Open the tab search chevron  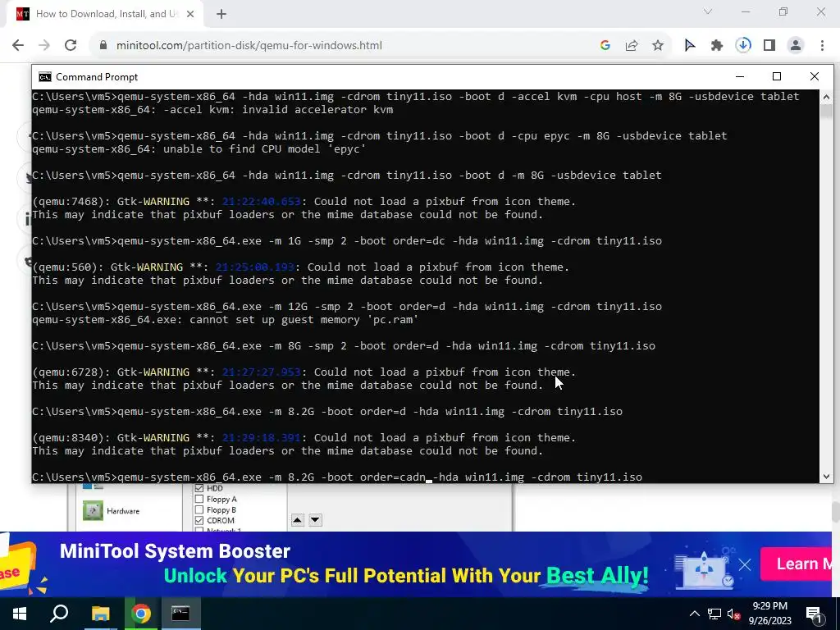click(708, 11)
